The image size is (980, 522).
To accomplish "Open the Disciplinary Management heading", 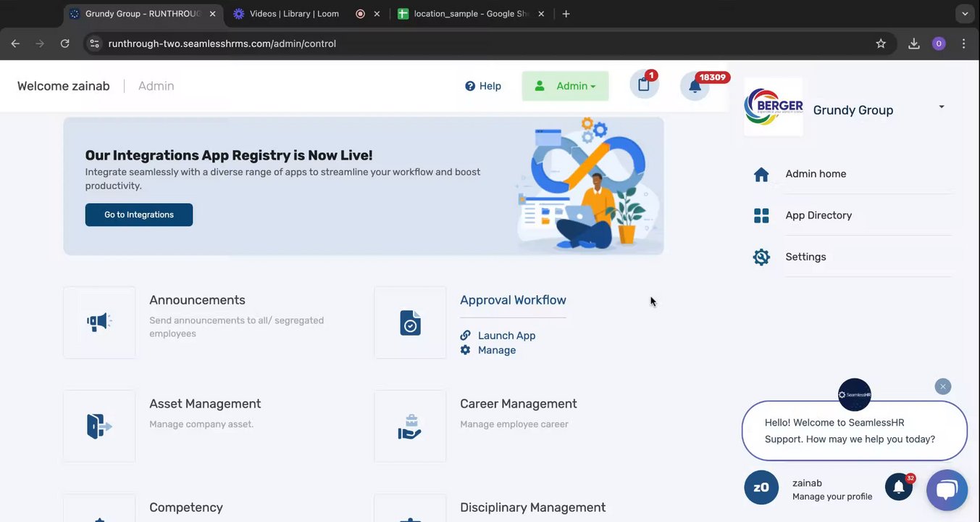I will point(532,507).
